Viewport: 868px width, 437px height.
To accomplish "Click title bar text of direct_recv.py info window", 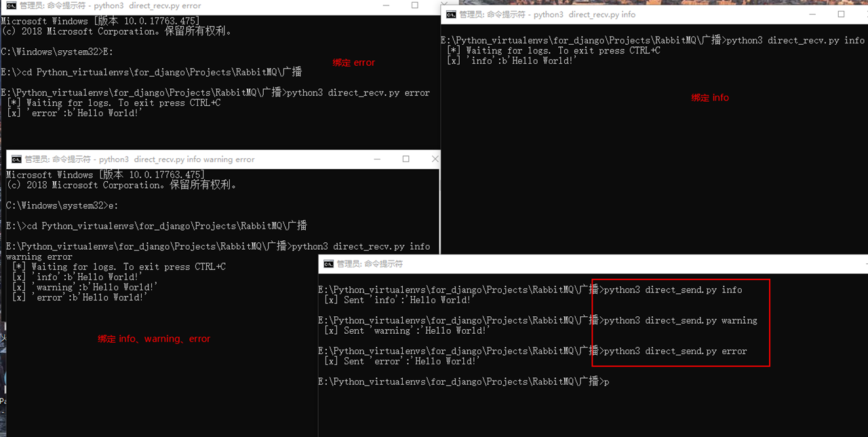I will (547, 14).
